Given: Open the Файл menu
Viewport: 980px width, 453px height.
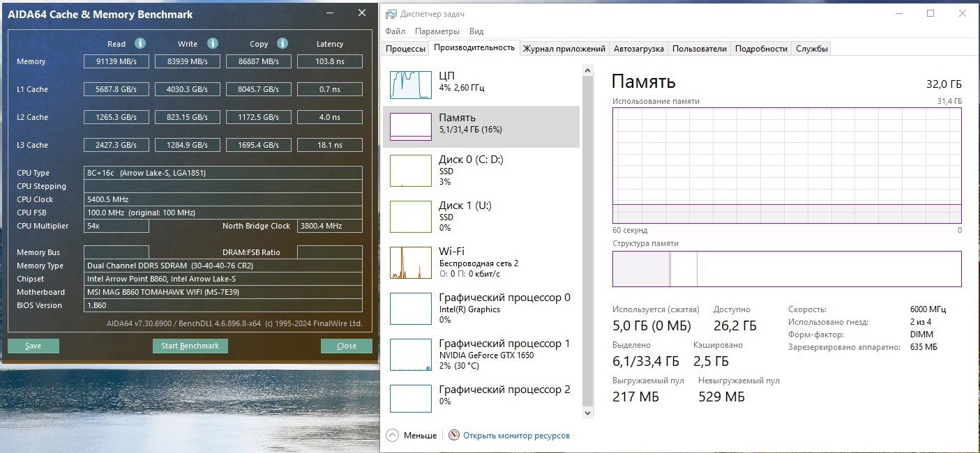Looking at the screenshot, I should pyautogui.click(x=395, y=31).
